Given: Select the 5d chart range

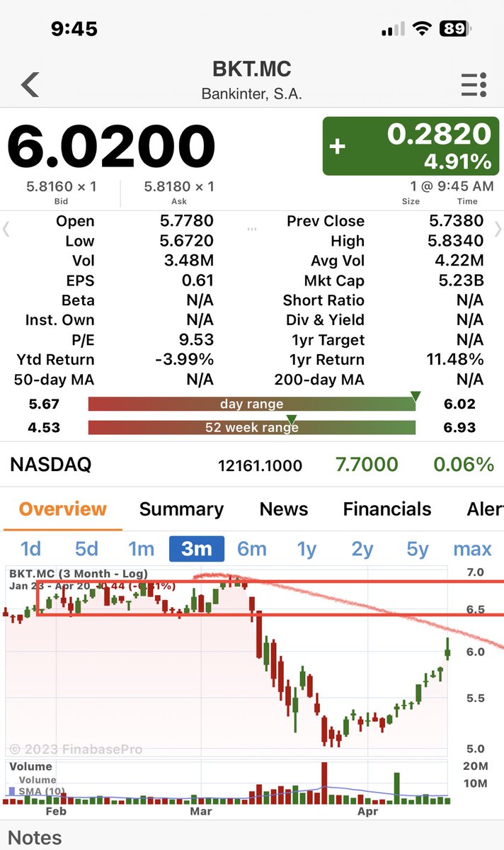Looking at the screenshot, I should pos(86,549).
